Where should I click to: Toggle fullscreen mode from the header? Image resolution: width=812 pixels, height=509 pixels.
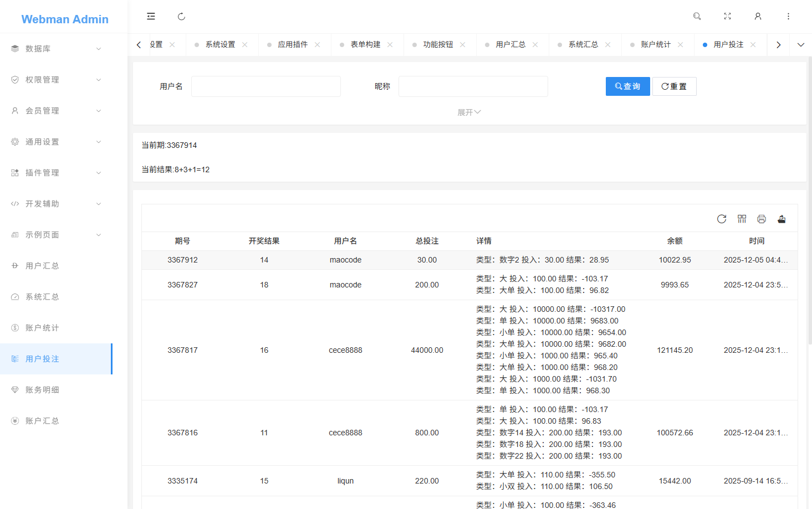click(727, 16)
